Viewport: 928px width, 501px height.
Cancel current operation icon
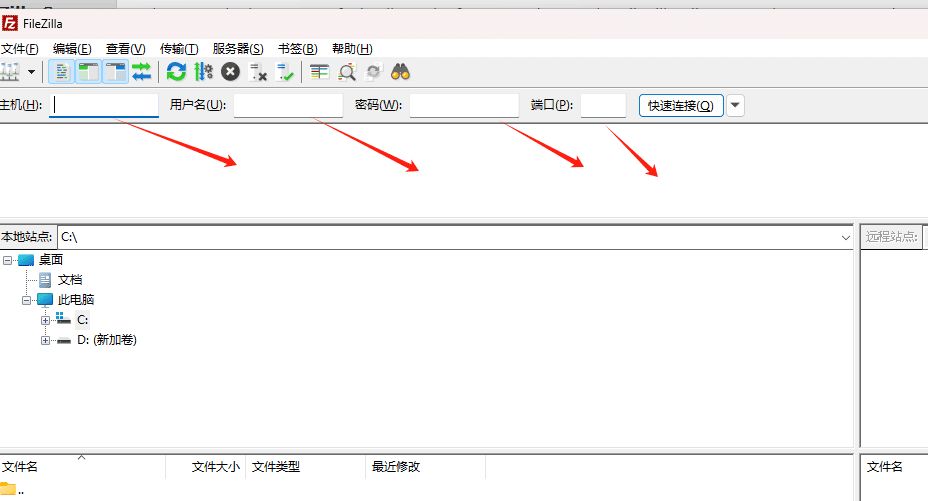tap(230, 72)
